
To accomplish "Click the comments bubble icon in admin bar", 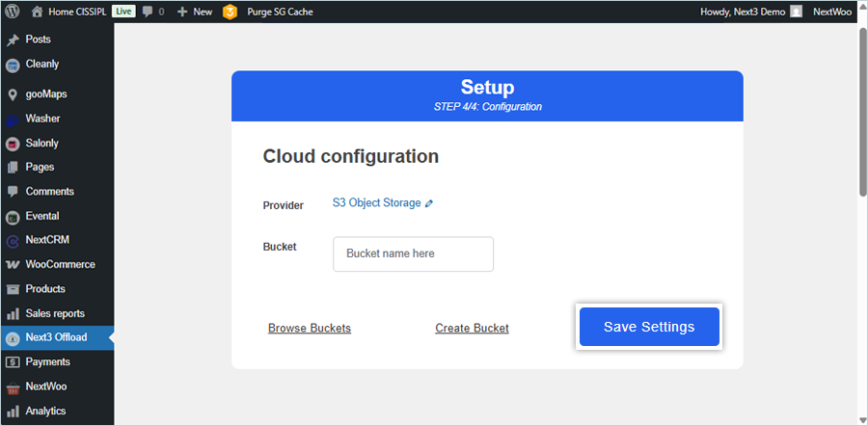I will point(149,12).
